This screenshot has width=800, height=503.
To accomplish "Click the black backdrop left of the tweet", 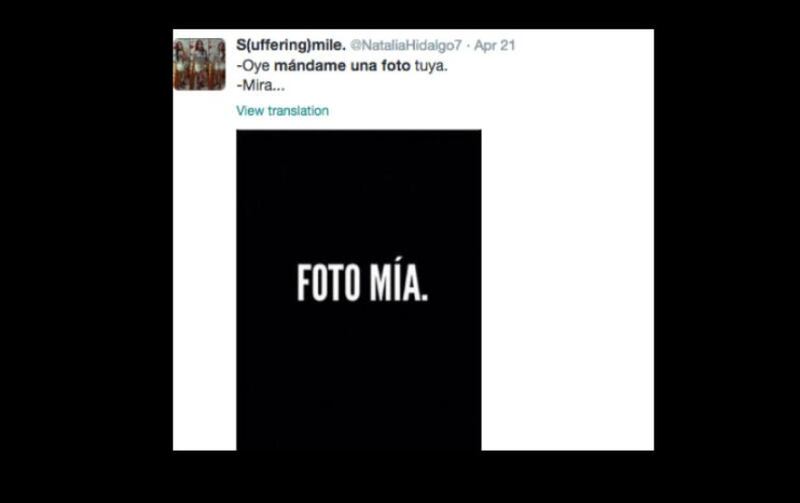I will [x=86, y=252].
